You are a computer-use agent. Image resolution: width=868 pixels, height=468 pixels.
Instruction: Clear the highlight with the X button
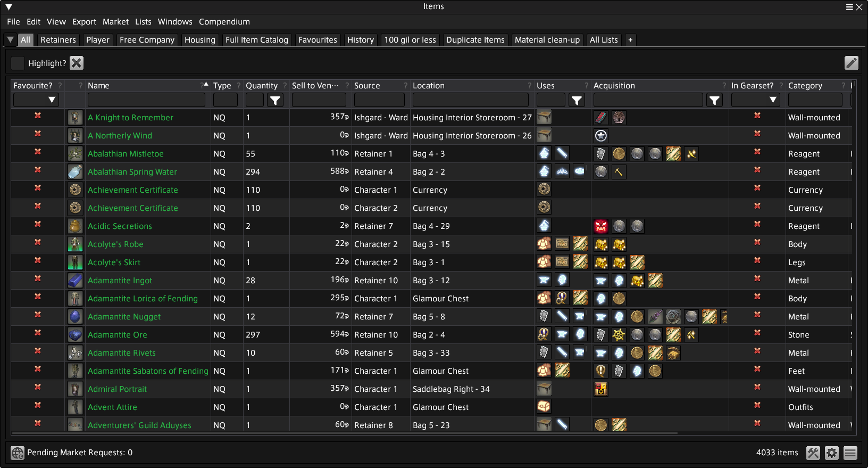pos(77,63)
